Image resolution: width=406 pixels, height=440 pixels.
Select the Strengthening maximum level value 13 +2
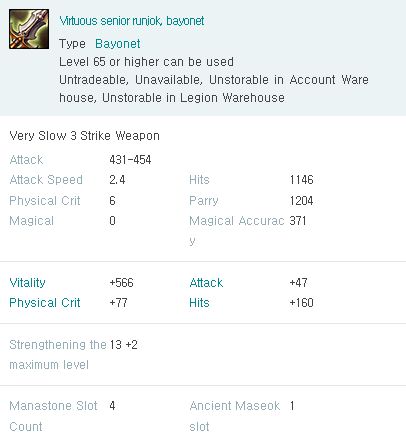pos(123,345)
